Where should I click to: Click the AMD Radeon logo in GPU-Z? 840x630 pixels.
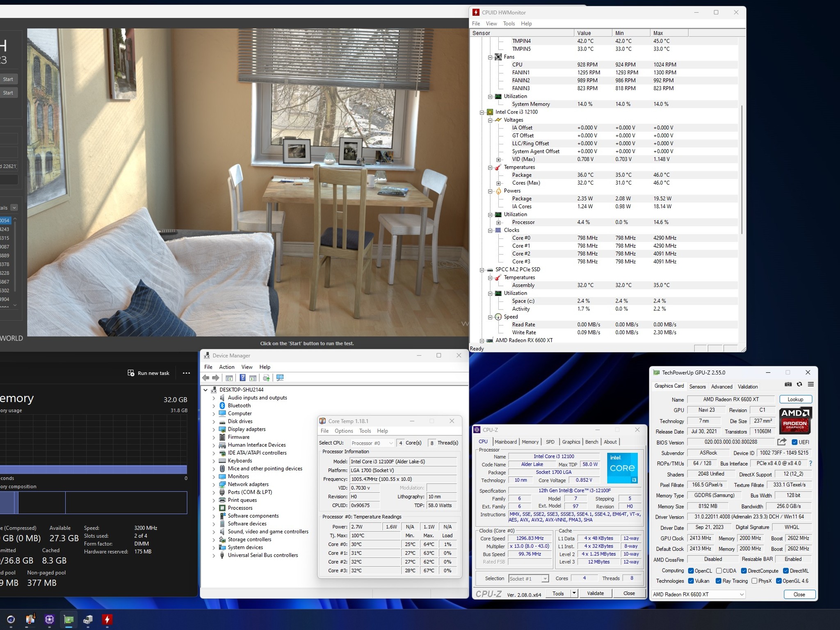pyautogui.click(x=795, y=420)
